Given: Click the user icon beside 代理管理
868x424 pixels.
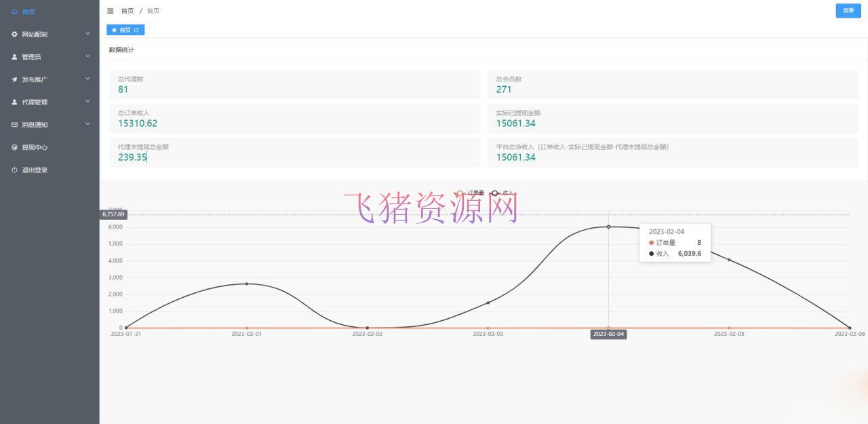Looking at the screenshot, I should [x=14, y=102].
